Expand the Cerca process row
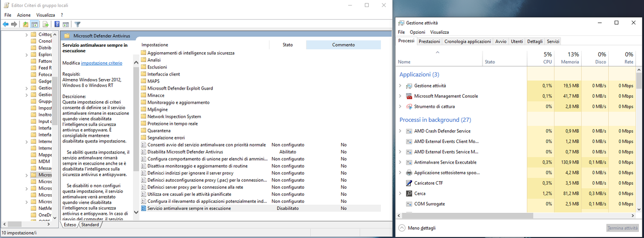This screenshot has width=644, height=238. 400,194
